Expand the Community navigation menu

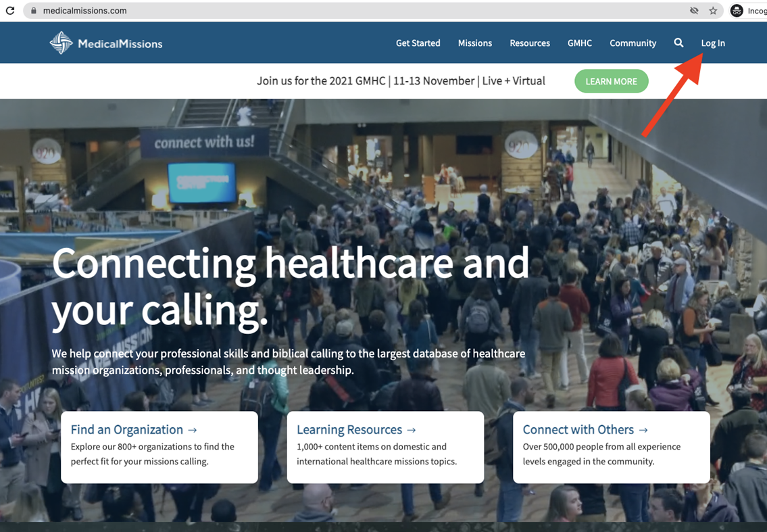coord(633,43)
